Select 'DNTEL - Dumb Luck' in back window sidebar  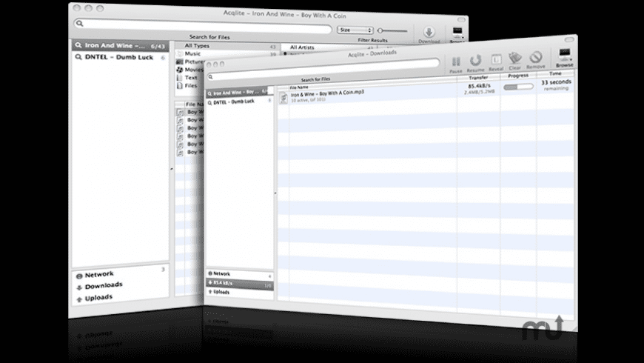(x=121, y=57)
